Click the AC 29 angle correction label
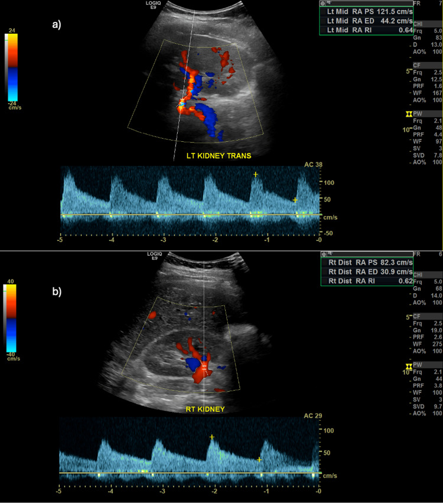Screen dimensions: 443x504 (x=313, y=416)
